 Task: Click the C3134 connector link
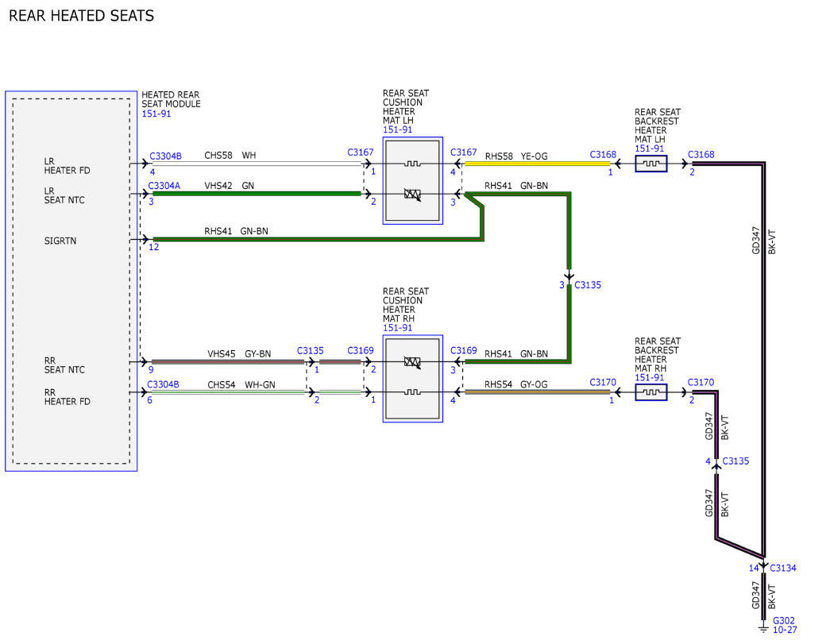[x=783, y=568]
